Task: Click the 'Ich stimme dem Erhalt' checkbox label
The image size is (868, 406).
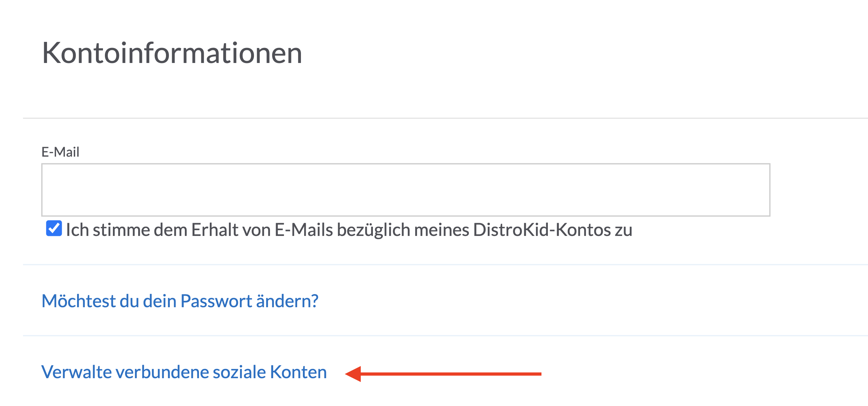Action: (349, 230)
